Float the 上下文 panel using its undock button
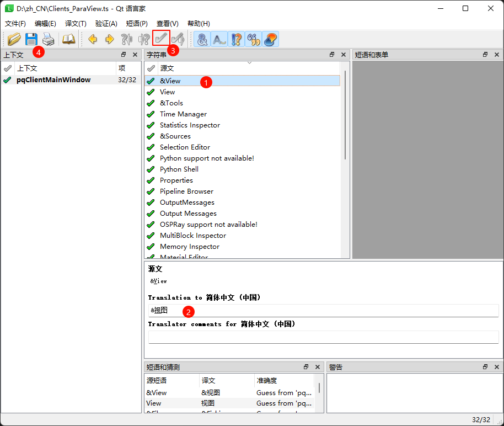Screen dimensions: 504x426 click(x=124, y=55)
